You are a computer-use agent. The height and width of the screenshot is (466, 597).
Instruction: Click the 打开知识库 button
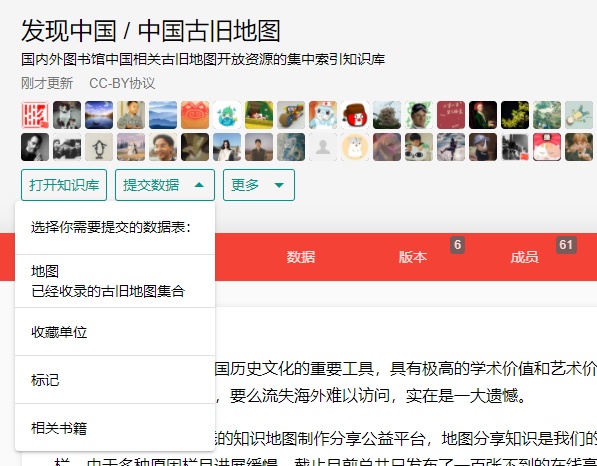[64, 185]
